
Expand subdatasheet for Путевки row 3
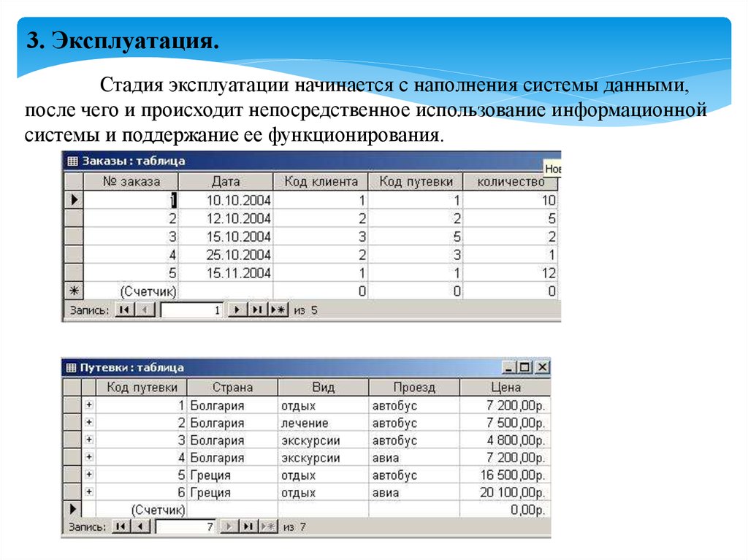89,440
